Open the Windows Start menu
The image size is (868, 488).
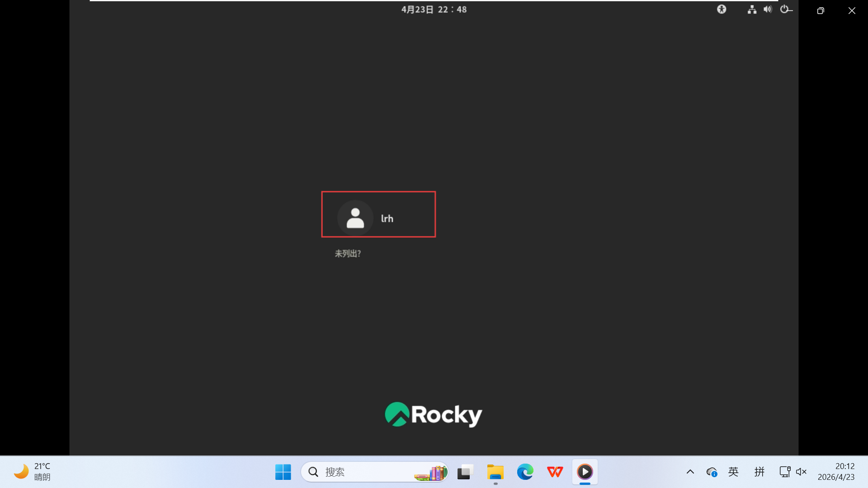coord(283,472)
